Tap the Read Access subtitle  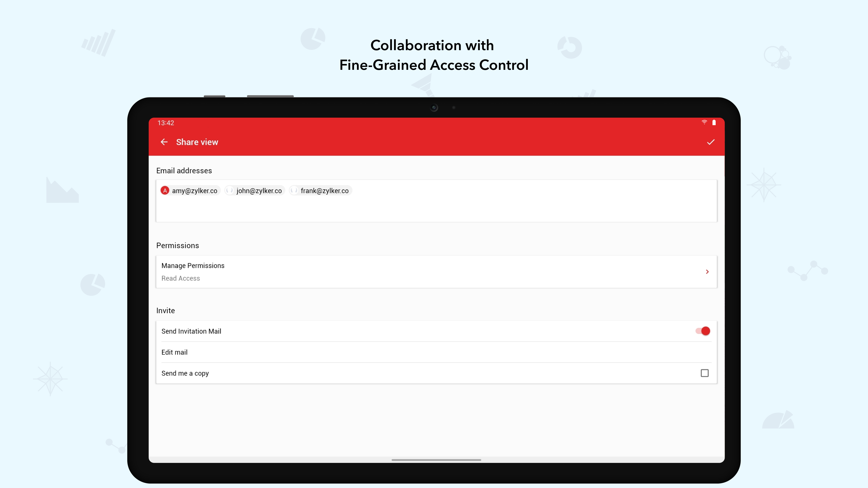coord(181,279)
